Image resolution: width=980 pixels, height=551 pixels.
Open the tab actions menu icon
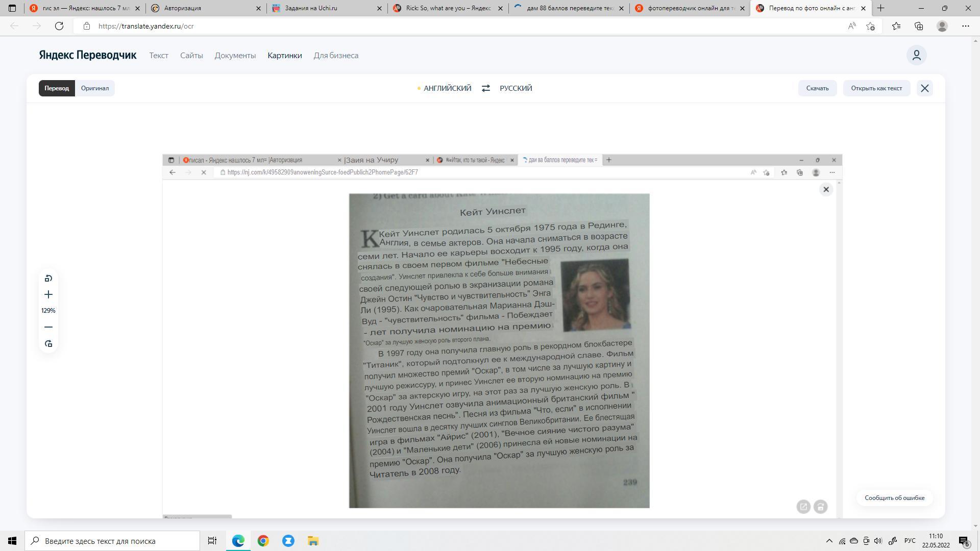12,8
